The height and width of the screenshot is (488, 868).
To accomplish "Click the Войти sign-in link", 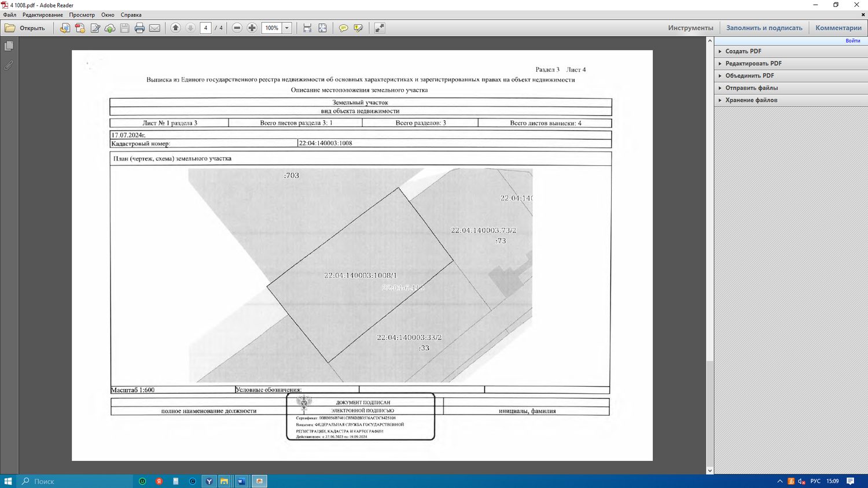I will 853,41.
